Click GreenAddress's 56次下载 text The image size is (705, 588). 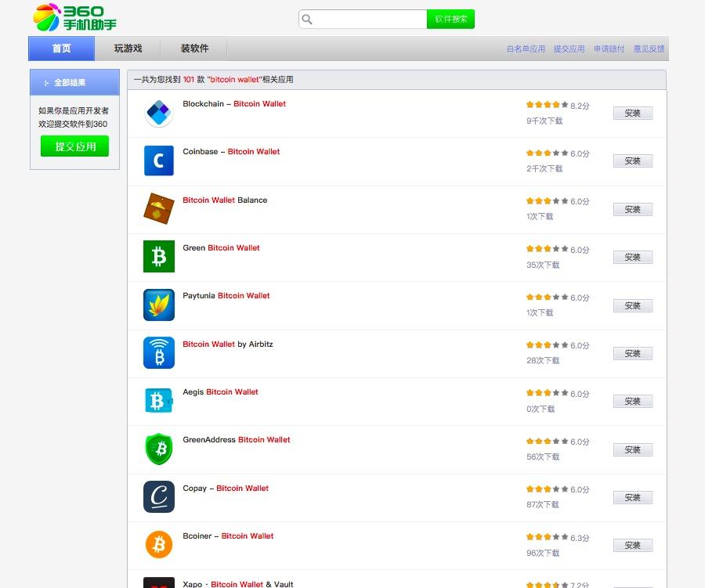[543, 456]
